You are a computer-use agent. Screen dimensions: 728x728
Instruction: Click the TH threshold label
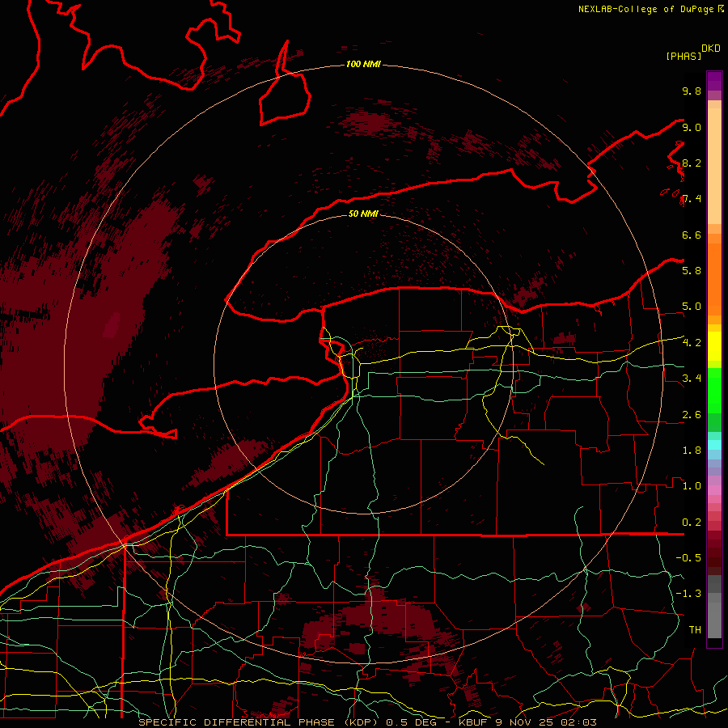pyautogui.click(x=695, y=629)
